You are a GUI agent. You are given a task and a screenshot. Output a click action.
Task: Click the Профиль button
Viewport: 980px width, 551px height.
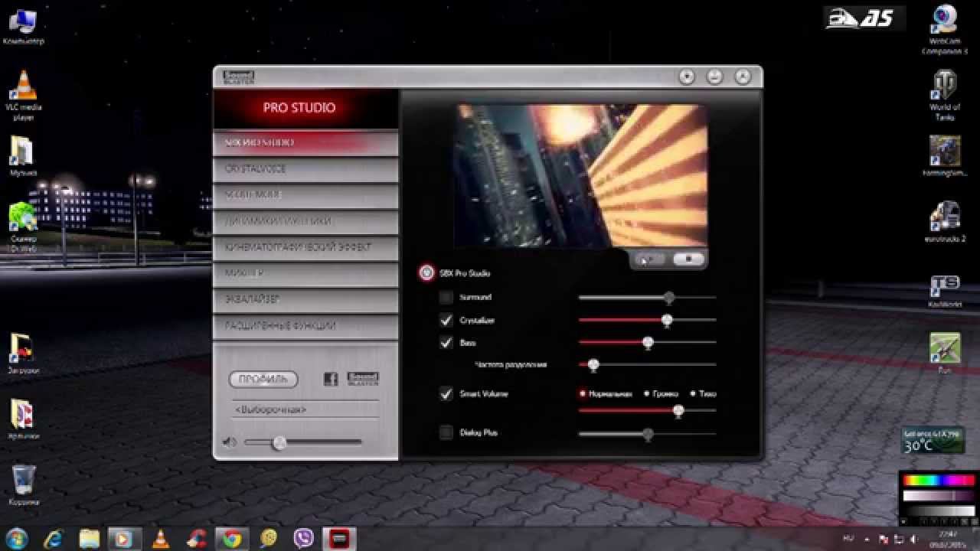[263, 379]
